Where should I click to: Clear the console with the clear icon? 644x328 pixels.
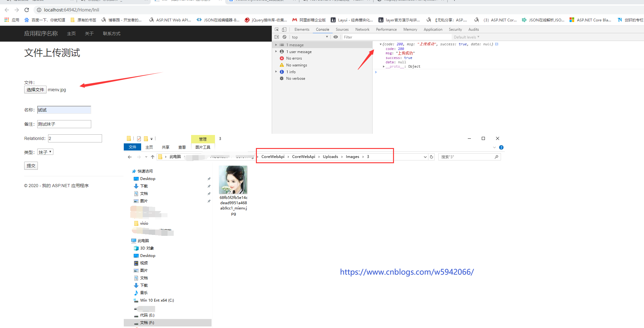[284, 37]
